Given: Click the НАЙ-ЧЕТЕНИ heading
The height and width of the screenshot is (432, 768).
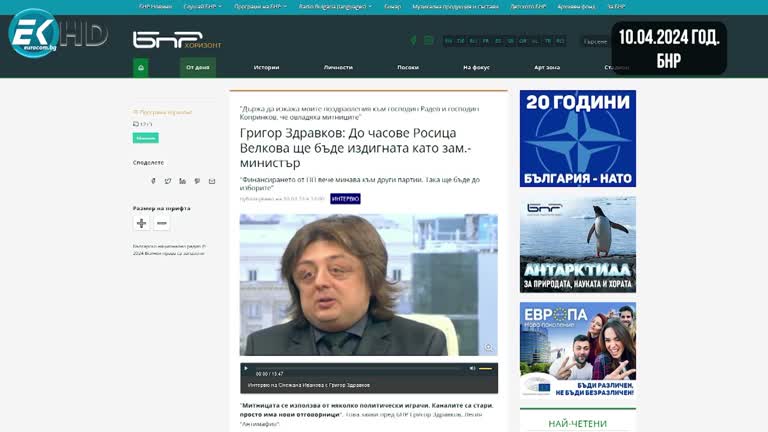Looking at the screenshot, I should tap(577, 423).
